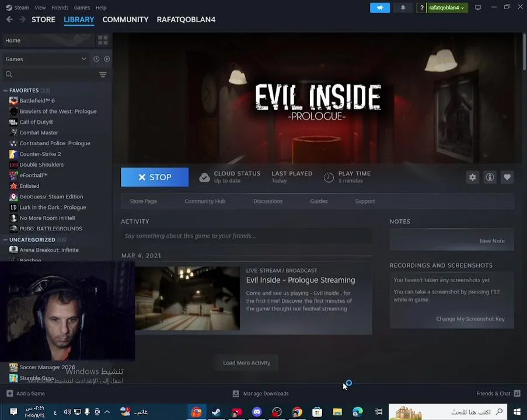527x420 pixels.
Task: Open Steam from the taskbar
Action: (x=216, y=412)
